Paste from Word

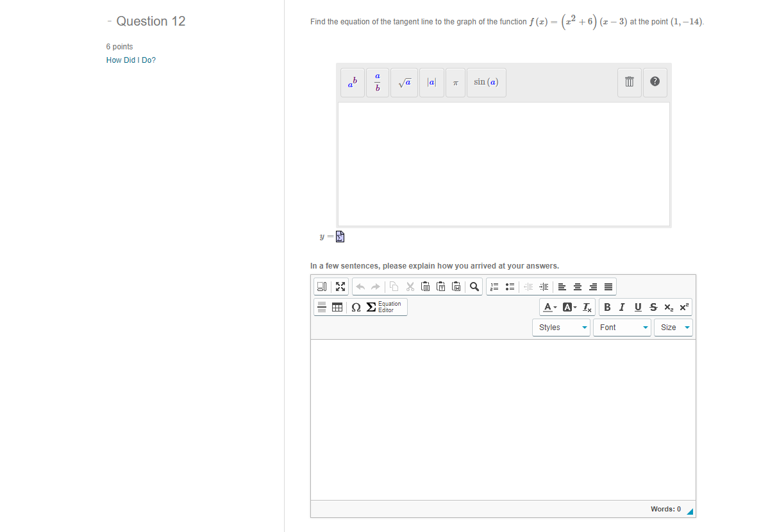coord(456,287)
